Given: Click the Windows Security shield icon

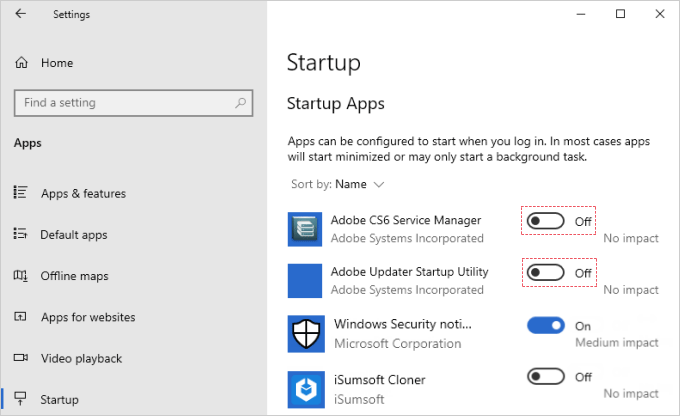Looking at the screenshot, I should click(x=306, y=334).
